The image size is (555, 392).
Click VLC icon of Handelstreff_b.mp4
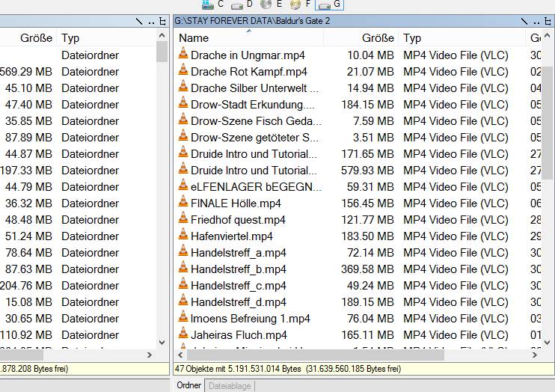(183, 267)
